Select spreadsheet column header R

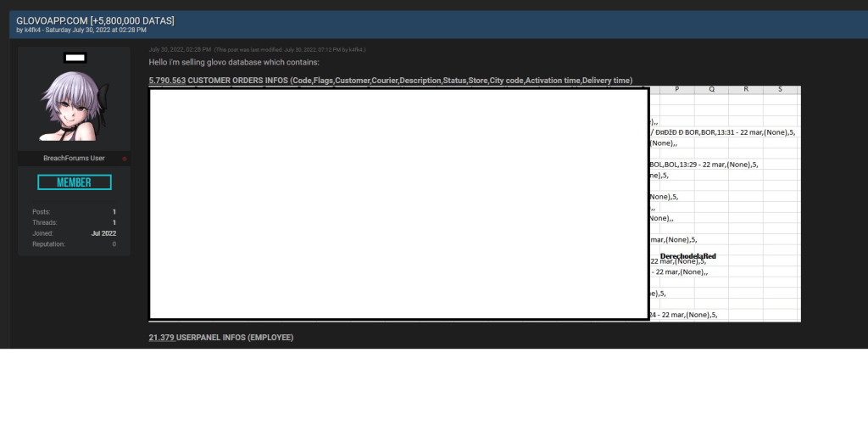(745, 89)
